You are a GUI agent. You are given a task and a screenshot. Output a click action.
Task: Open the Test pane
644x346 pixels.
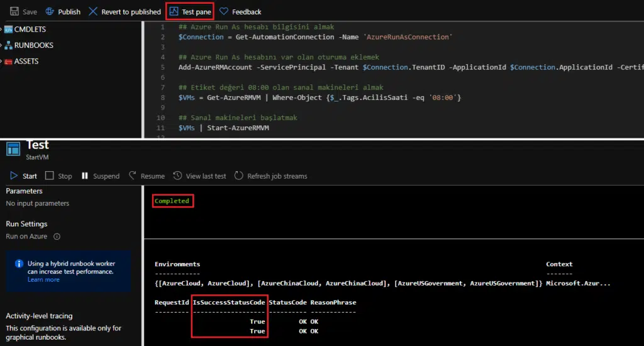190,11
